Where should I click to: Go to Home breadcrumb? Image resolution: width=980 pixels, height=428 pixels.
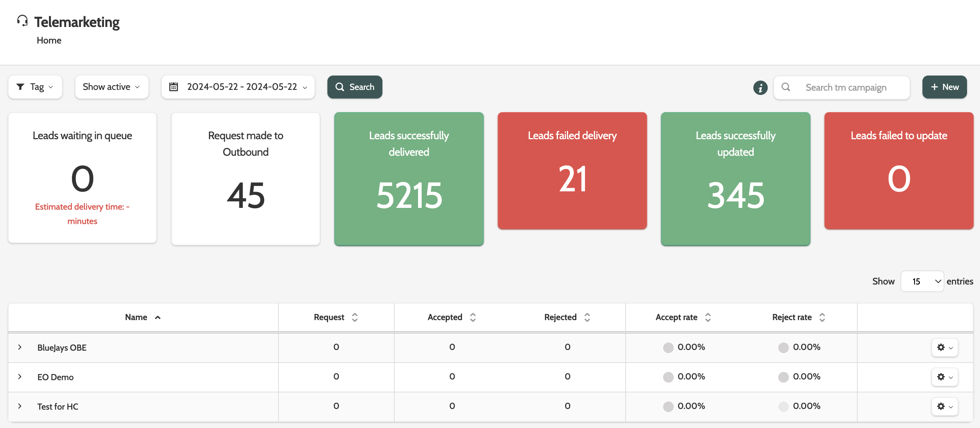49,40
